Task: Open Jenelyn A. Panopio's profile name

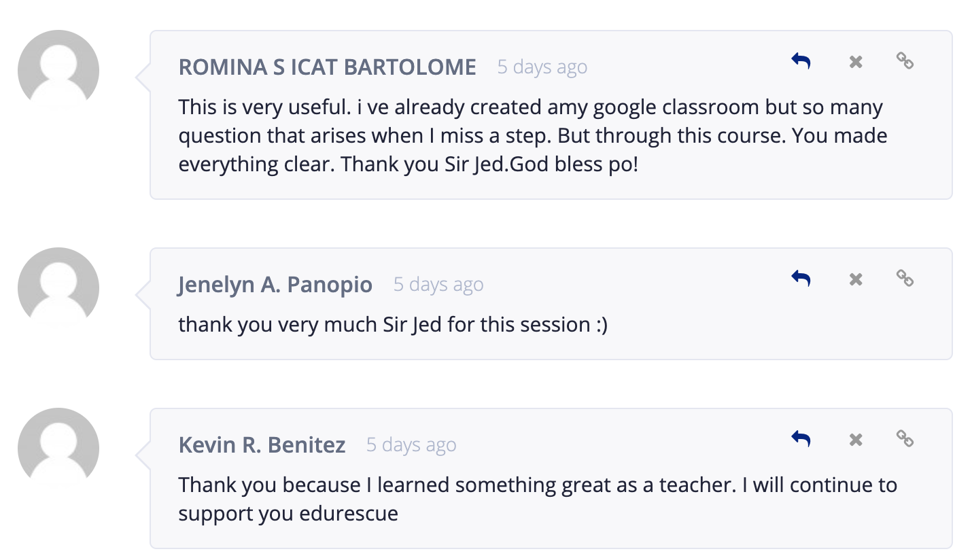Action: (275, 285)
